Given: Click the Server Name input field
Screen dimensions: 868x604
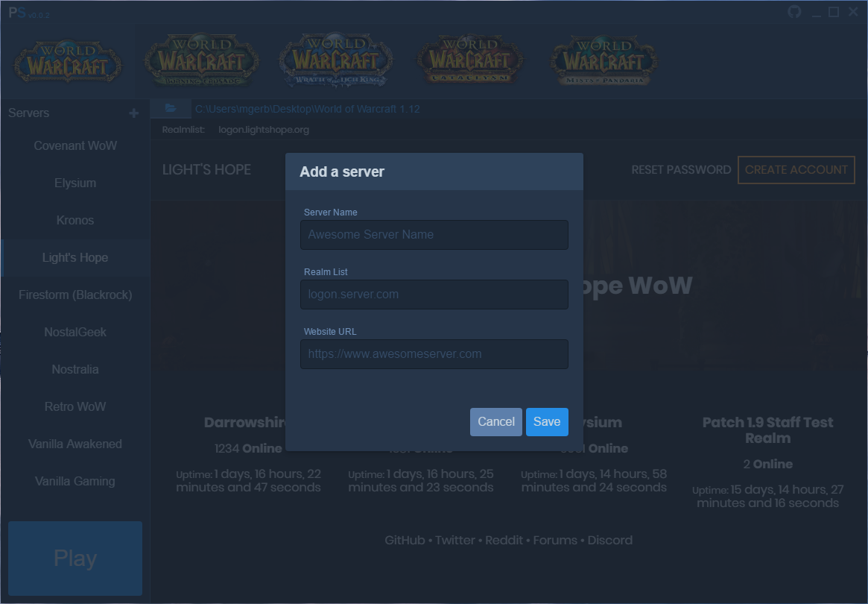Looking at the screenshot, I should click(x=434, y=235).
